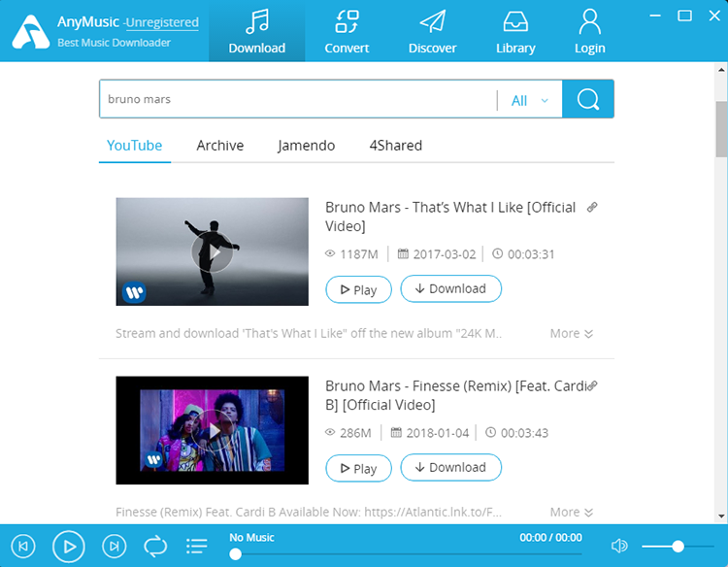
Task: Open the Login page
Action: 589,32
